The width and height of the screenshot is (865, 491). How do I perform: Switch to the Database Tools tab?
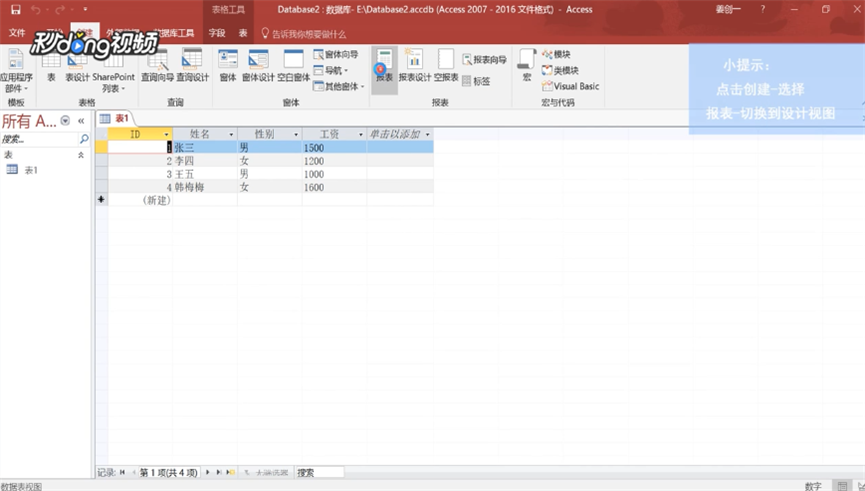(x=174, y=33)
